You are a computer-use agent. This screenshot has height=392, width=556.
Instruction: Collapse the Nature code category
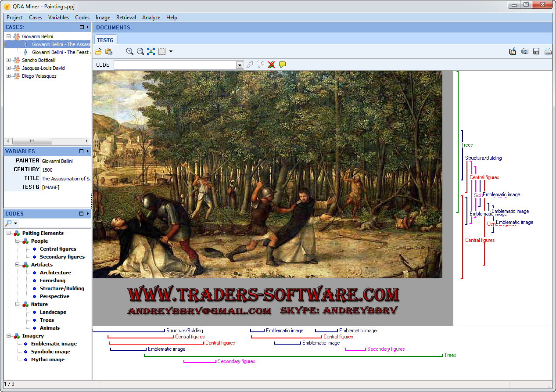pyautogui.click(x=17, y=304)
